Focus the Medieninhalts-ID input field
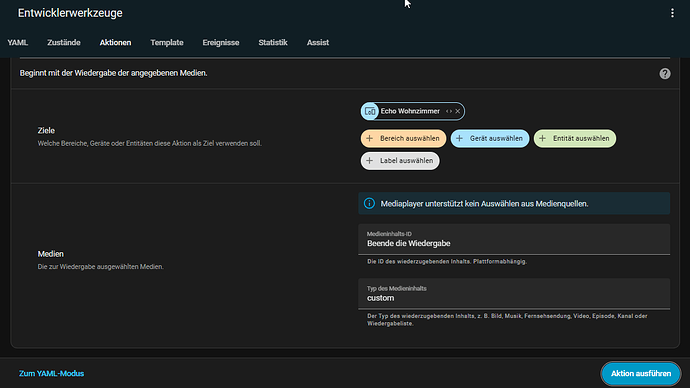 tap(514, 239)
